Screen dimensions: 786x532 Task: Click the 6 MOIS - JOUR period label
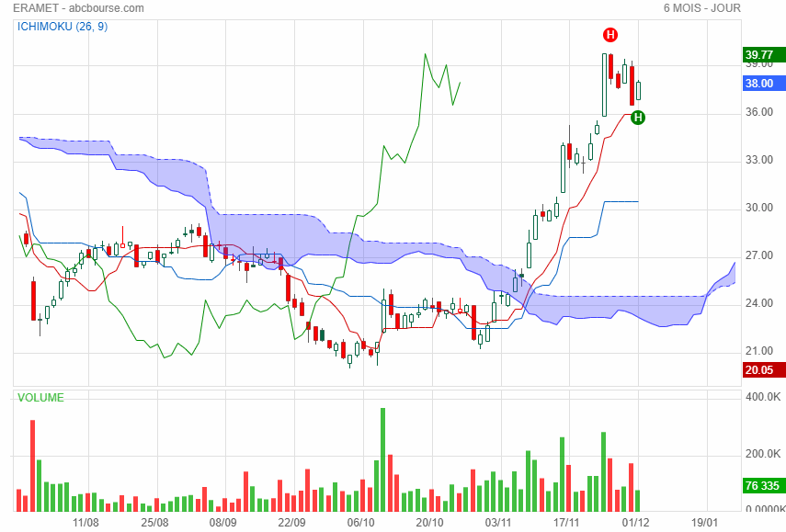point(701,8)
